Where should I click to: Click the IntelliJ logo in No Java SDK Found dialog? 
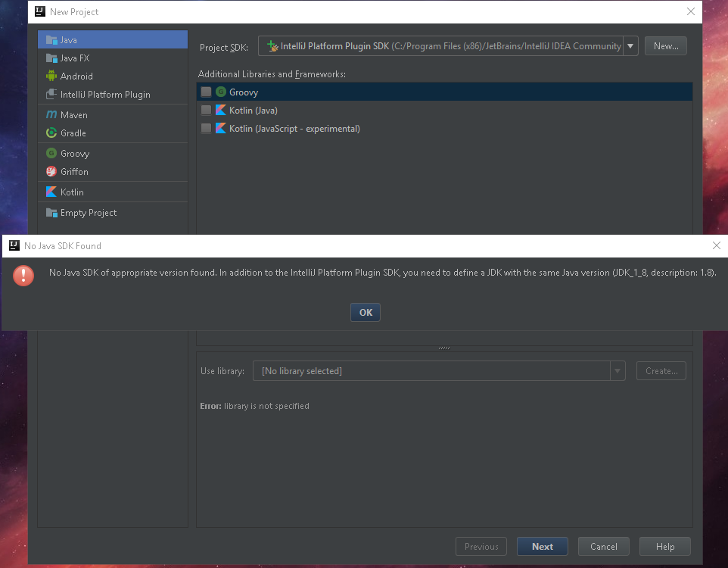point(14,245)
